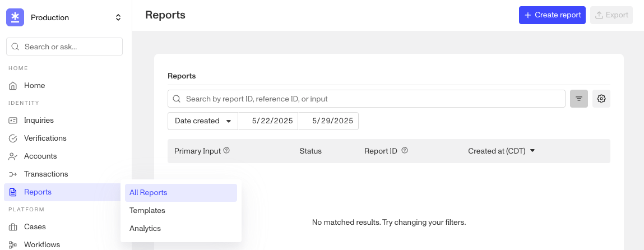
Task: Open Cases in the Platform section
Action: tap(35, 226)
